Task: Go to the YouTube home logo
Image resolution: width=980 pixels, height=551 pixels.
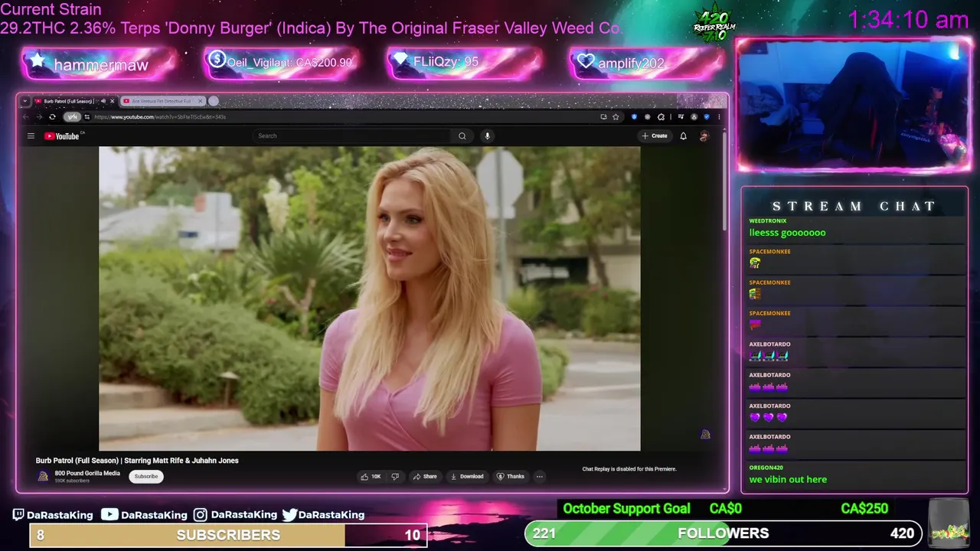Action: click(63, 136)
